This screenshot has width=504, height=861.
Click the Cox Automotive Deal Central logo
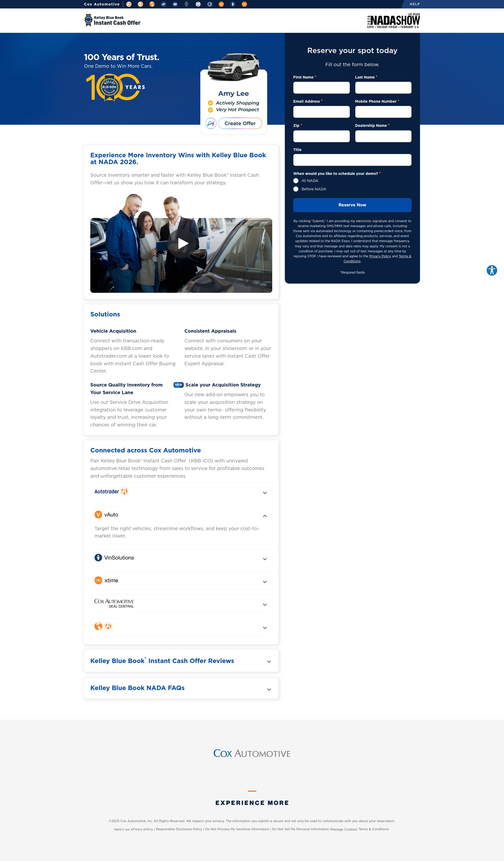(114, 603)
